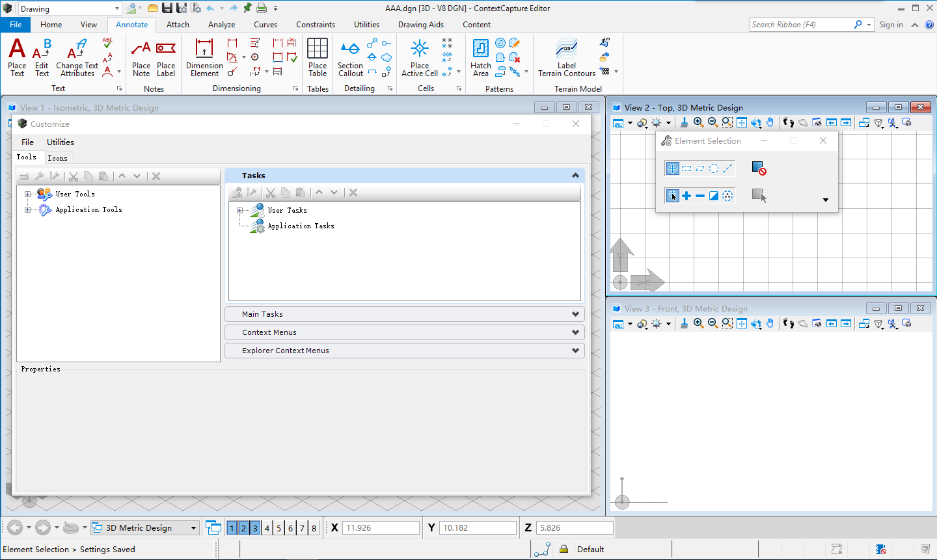Switch to the Constraints ribbon tab
The image size is (937, 560).
(x=316, y=25)
